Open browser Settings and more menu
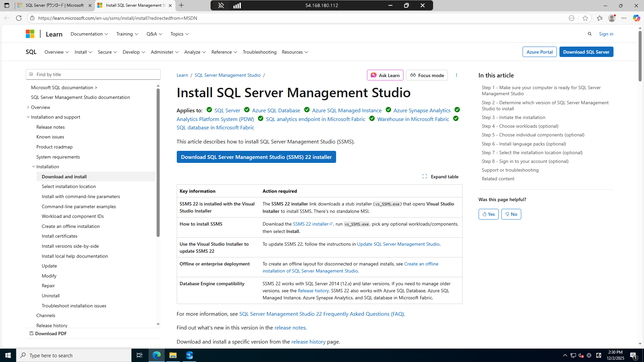 point(624,18)
